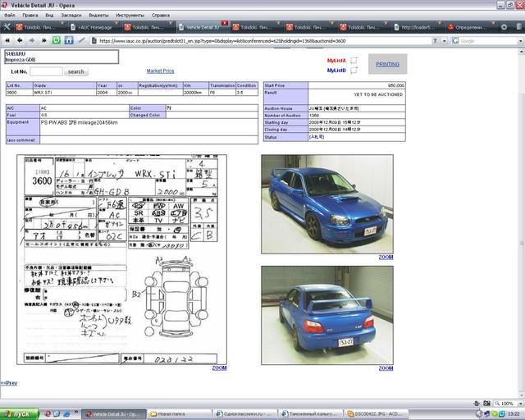Click the 950,000 start price value
Image resolution: width=525 pixels, height=420 pixels.
(x=395, y=85)
